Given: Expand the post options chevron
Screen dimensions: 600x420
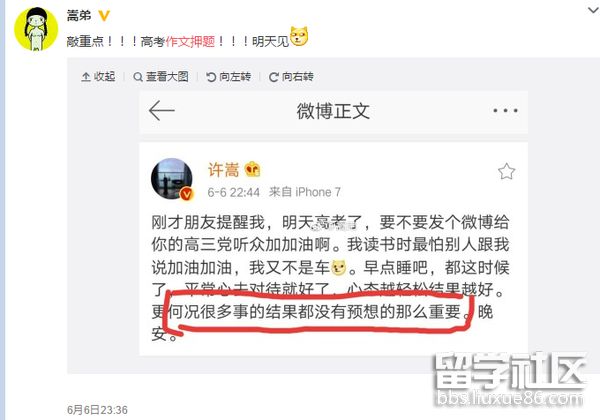Looking at the screenshot, I should (x=593, y=10).
